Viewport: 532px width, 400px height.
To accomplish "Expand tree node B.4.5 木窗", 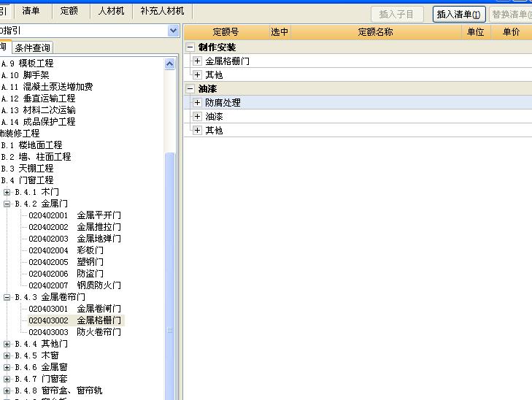I will tap(7, 356).
